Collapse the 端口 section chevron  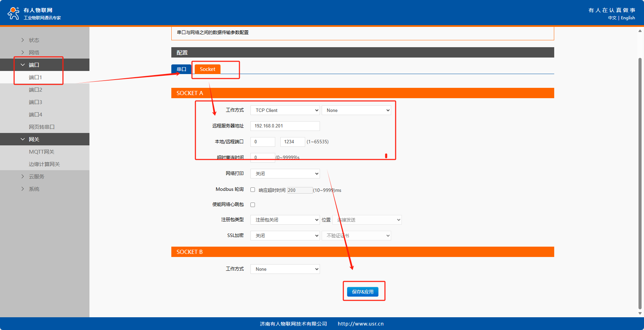tap(23, 65)
